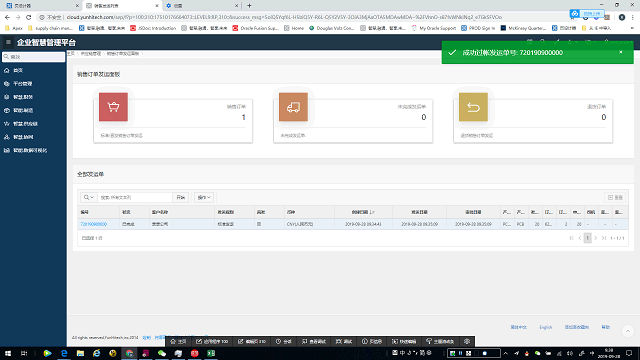This screenshot has height=360, width=640.
Task: Open the My Oracle Support bookmark
Action: pos(434,28)
